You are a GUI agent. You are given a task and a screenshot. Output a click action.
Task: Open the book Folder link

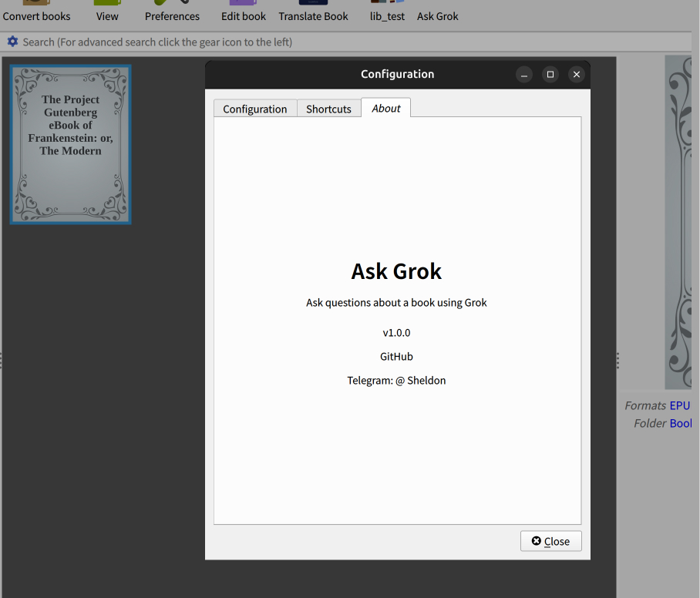(681, 423)
